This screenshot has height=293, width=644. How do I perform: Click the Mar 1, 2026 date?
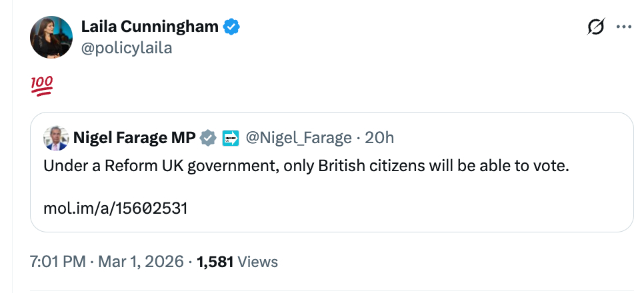(140, 262)
